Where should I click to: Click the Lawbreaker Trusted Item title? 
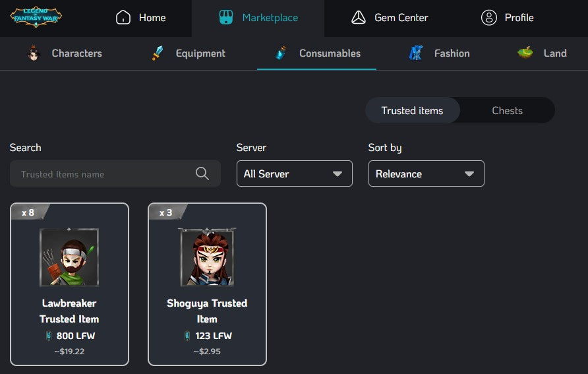[x=69, y=311]
